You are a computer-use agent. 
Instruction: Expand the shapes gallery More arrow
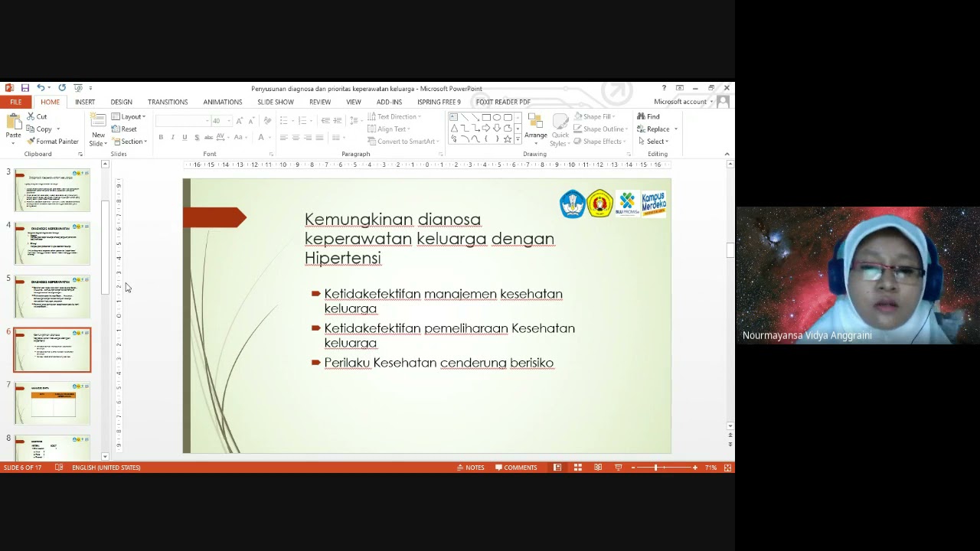[x=518, y=139]
